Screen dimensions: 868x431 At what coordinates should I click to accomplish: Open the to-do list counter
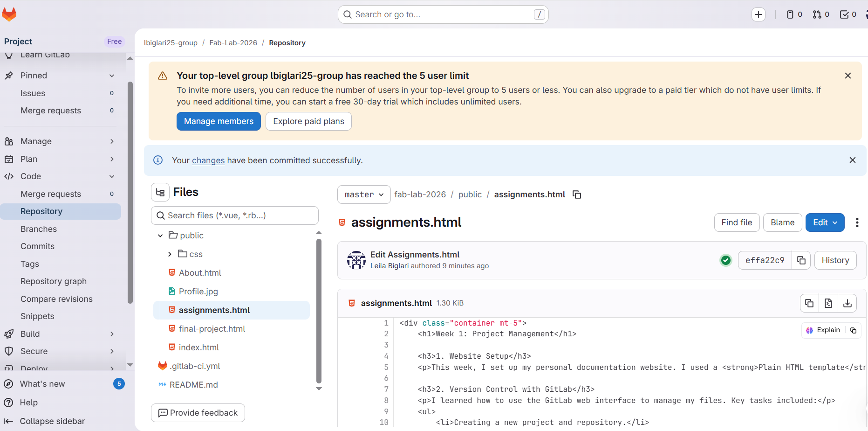click(x=848, y=14)
